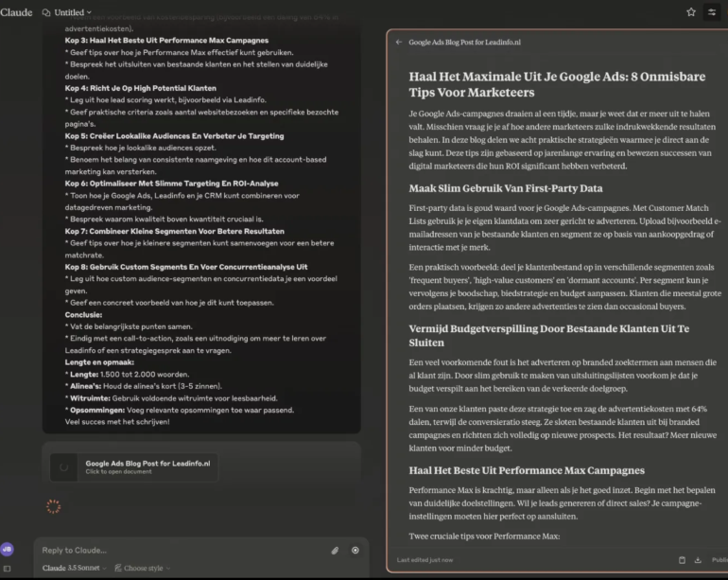Image resolution: width=728 pixels, height=580 pixels.
Task: Open the Google Ads Blog Post document card
Action: pyautogui.click(x=133, y=467)
